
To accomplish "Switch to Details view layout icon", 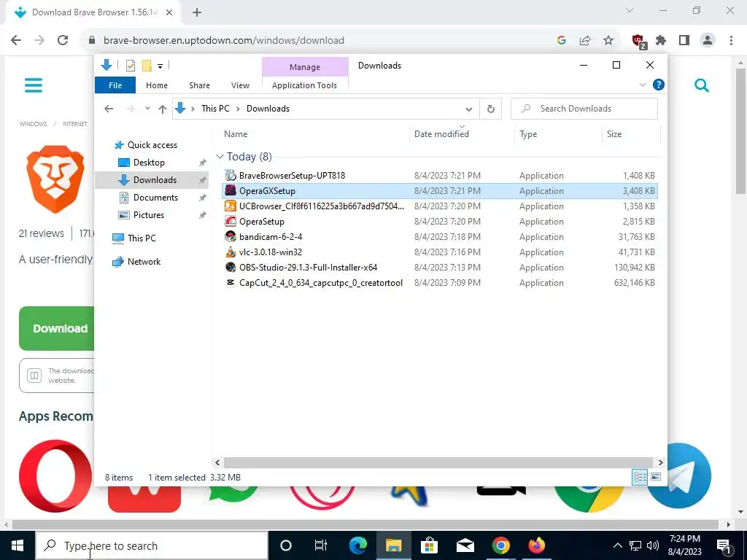I will pyautogui.click(x=640, y=477).
